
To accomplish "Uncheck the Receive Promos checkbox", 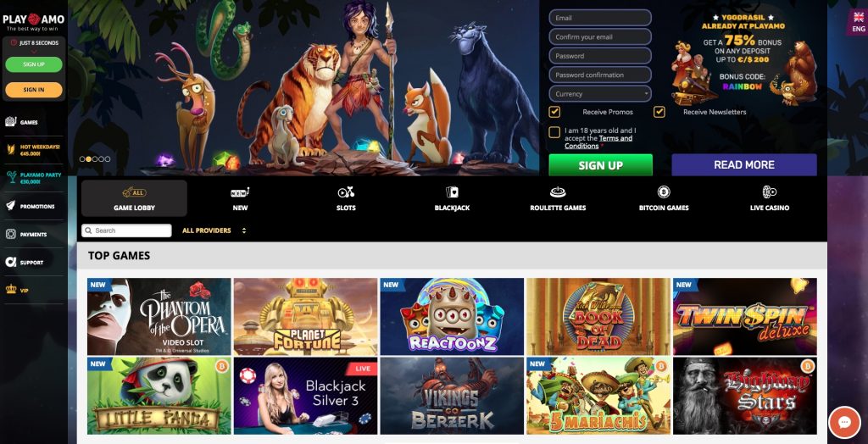I will (554, 112).
